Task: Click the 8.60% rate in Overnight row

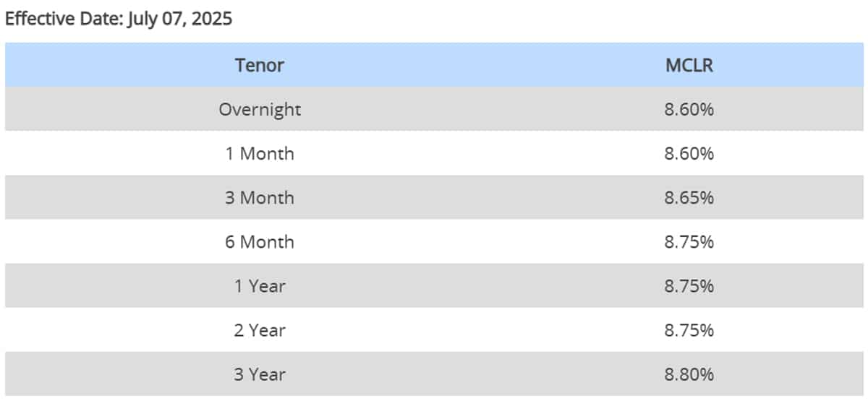Action: 689,110
